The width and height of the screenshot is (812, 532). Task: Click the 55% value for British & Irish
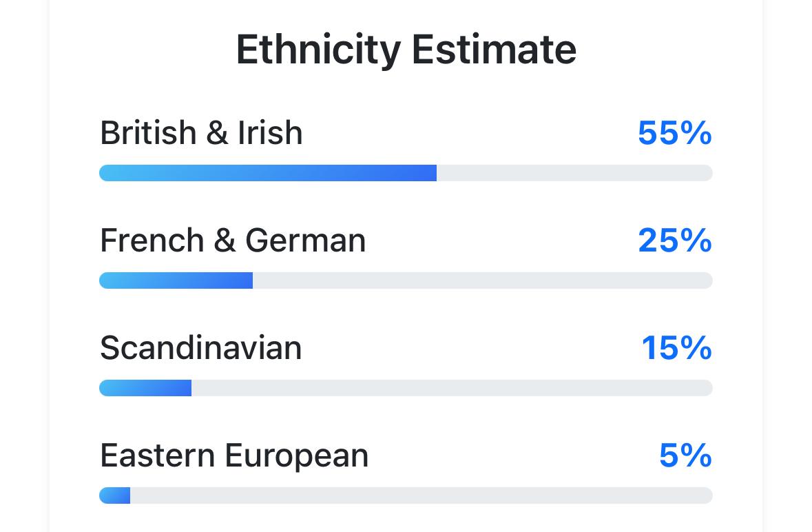coord(674,132)
